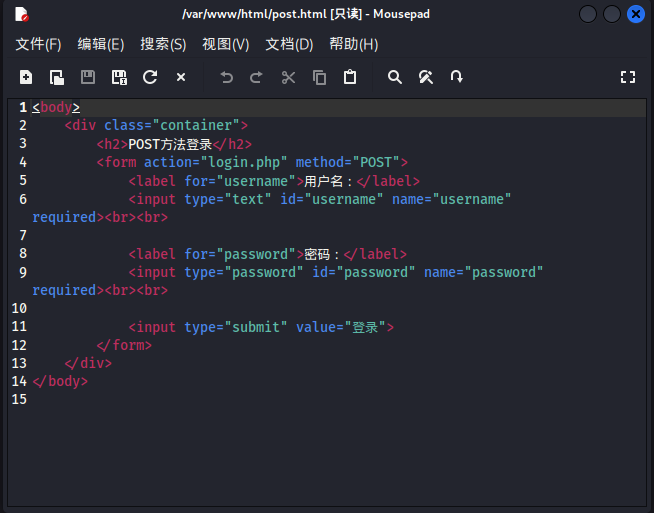
Task: Click the minimize window circle button
Action: tap(588, 14)
